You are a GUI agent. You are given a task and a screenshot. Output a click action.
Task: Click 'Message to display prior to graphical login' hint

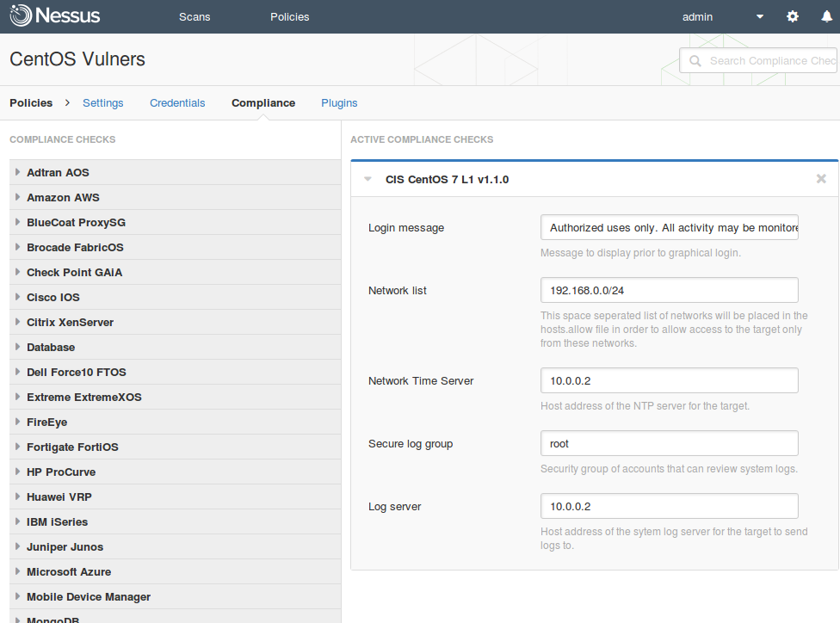(640, 253)
